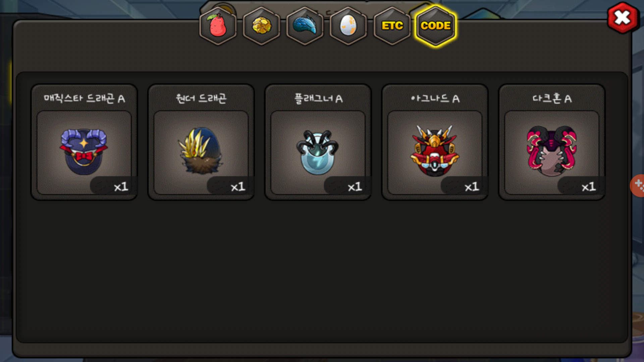Click the x1 count on 매직스타 드래곤 A

pyautogui.click(x=121, y=187)
